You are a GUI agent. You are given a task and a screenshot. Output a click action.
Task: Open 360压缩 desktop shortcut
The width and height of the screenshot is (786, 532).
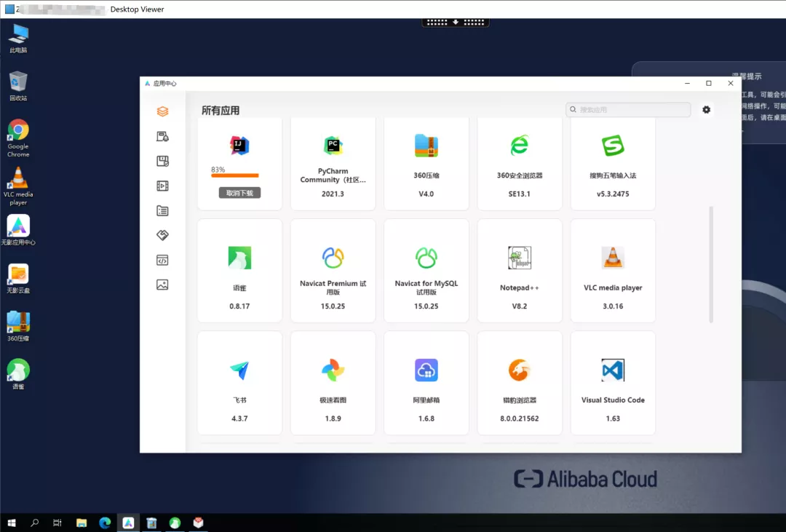point(18,327)
